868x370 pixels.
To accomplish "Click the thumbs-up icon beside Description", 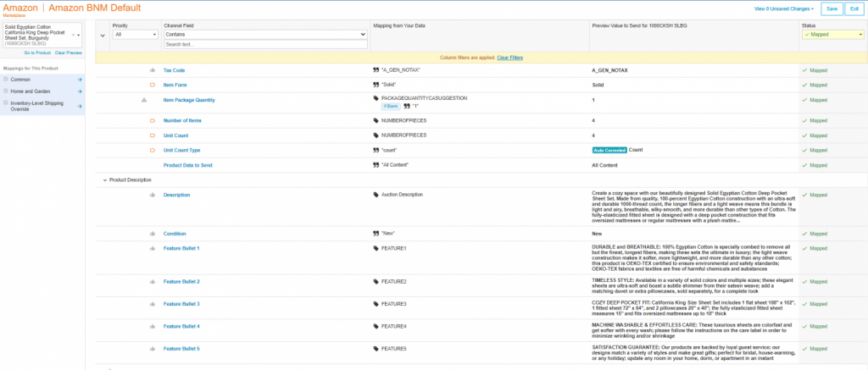I will (153, 195).
